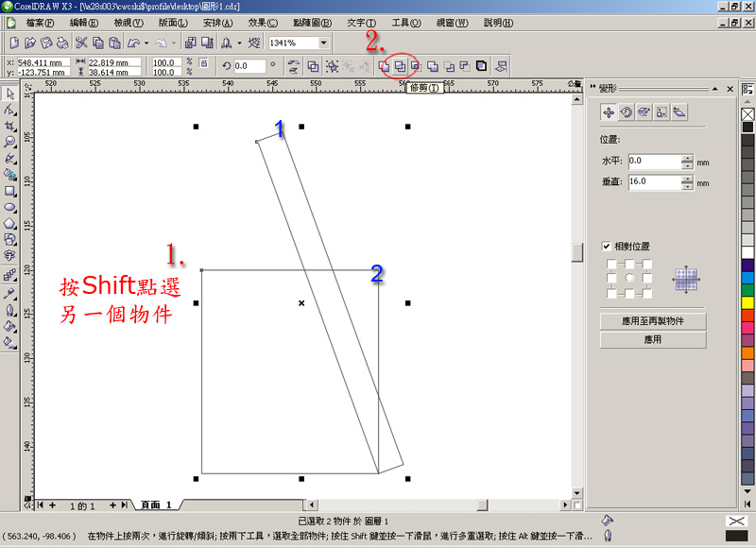This screenshot has height=548, width=756.
Task: Decrease the 垂直 value with down arrow
Action: [x=688, y=186]
